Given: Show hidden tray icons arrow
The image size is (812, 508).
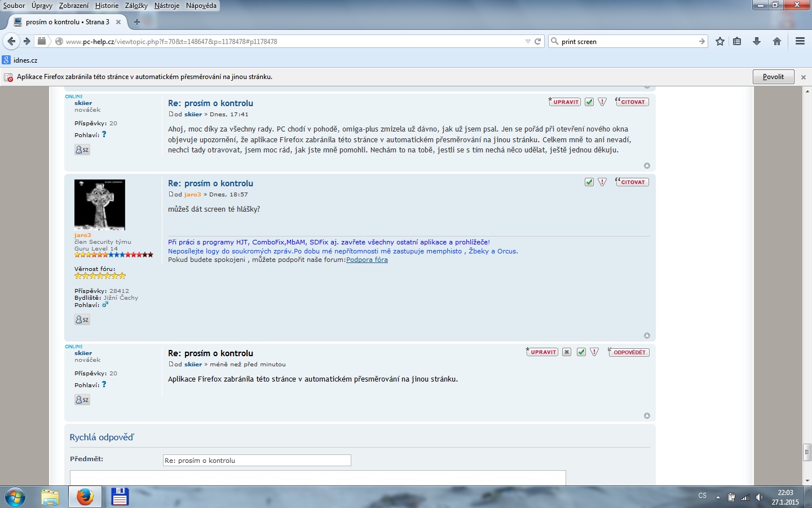Looking at the screenshot, I should [x=718, y=497].
